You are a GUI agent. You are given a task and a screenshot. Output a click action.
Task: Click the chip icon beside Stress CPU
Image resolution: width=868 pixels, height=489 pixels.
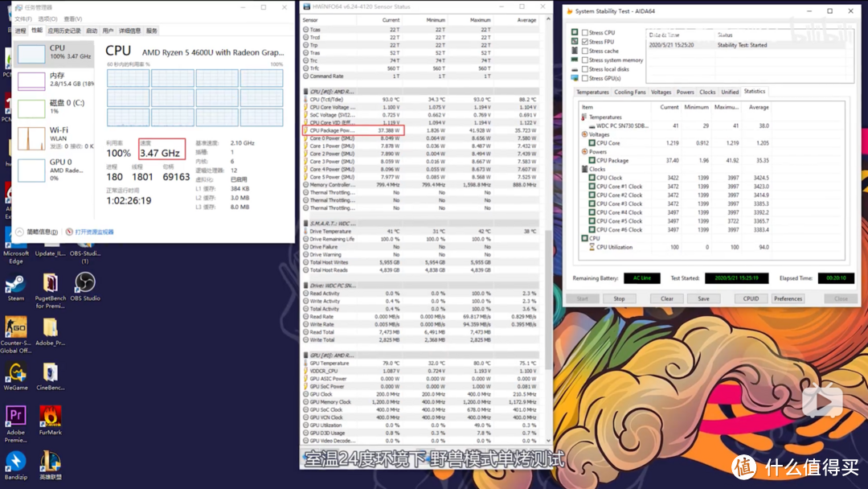(x=575, y=32)
